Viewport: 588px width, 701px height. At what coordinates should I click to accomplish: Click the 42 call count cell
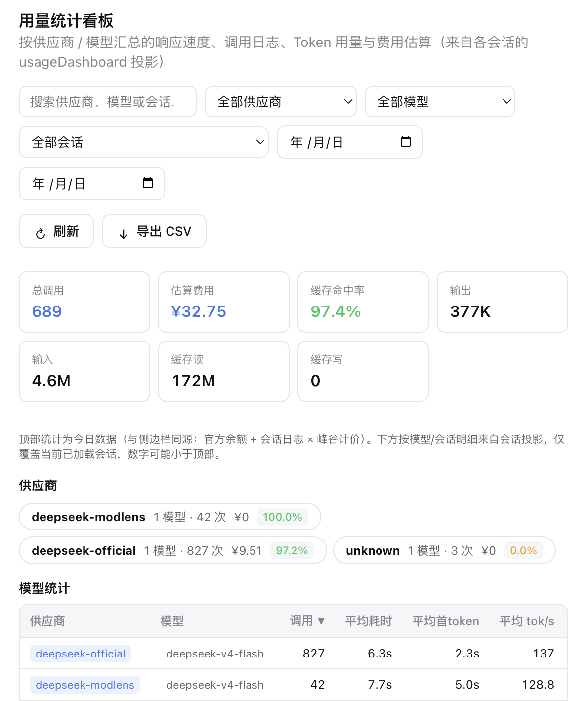coord(318,685)
